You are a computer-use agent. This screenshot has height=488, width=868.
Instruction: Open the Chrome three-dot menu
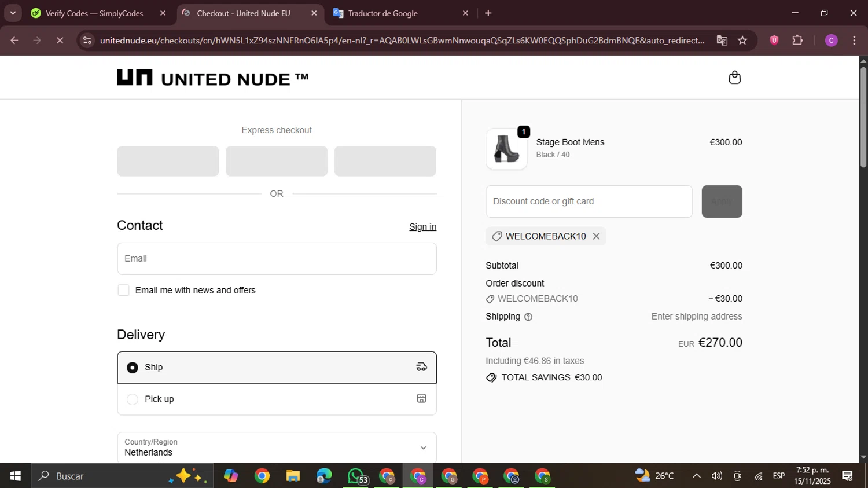[855, 41]
